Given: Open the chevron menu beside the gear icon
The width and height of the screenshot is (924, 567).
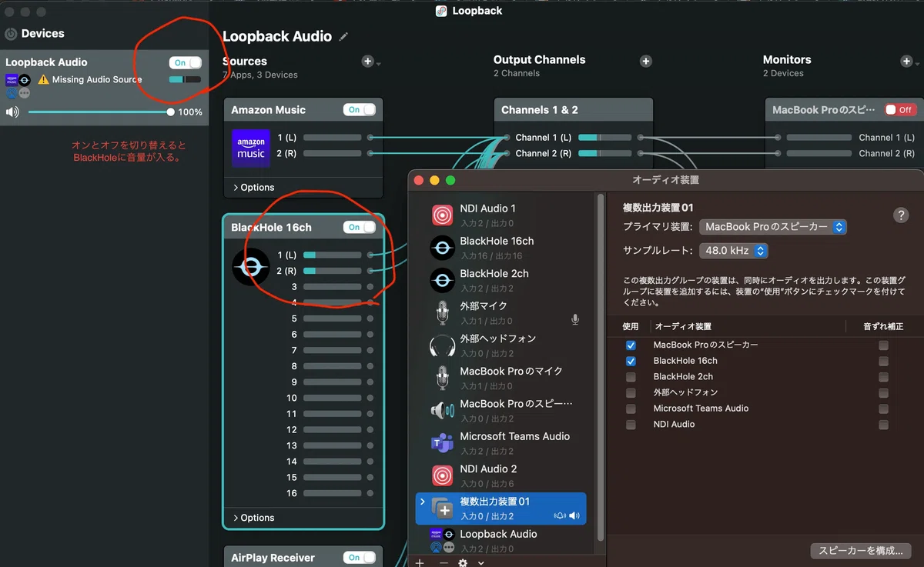Looking at the screenshot, I should (x=481, y=563).
